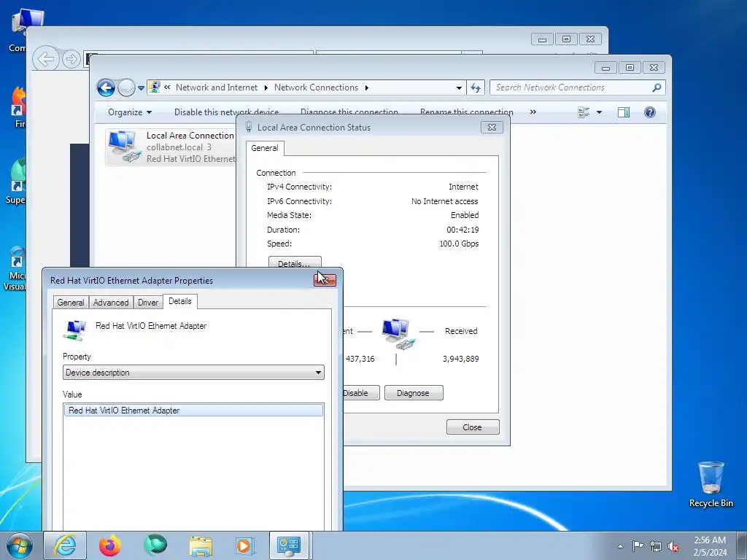Open the General tab in Adapter Properties
This screenshot has width=747, height=560.
(71, 303)
